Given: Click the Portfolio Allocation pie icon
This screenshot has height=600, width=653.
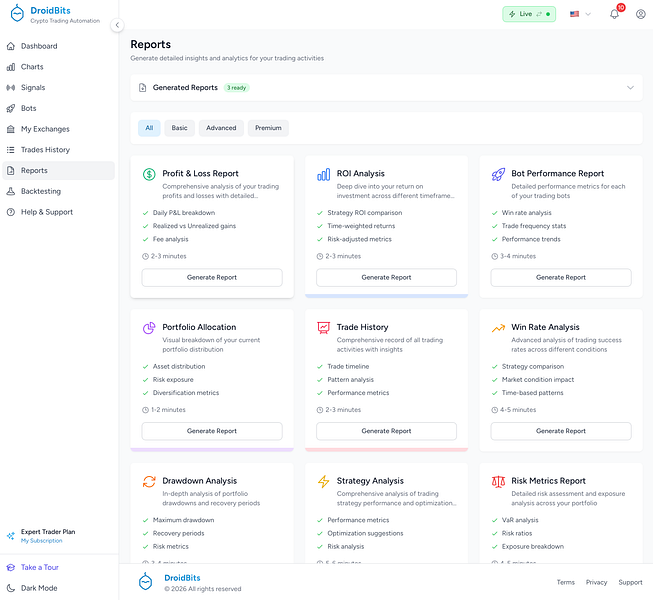Looking at the screenshot, I should tap(149, 328).
